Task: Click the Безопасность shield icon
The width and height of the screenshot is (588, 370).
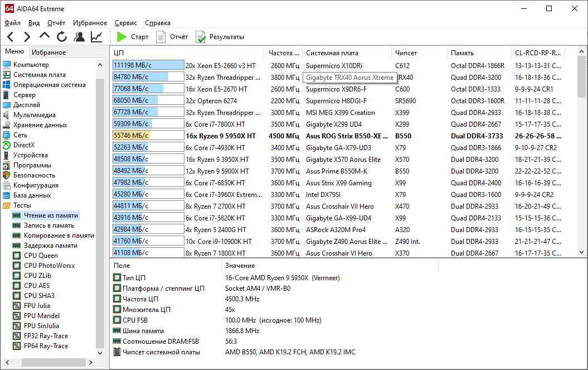Action: [6, 175]
